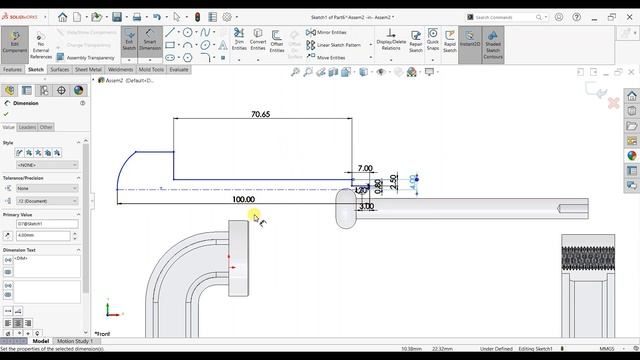Click Mirror Entities tool
The width and height of the screenshot is (640, 360).
click(326, 32)
